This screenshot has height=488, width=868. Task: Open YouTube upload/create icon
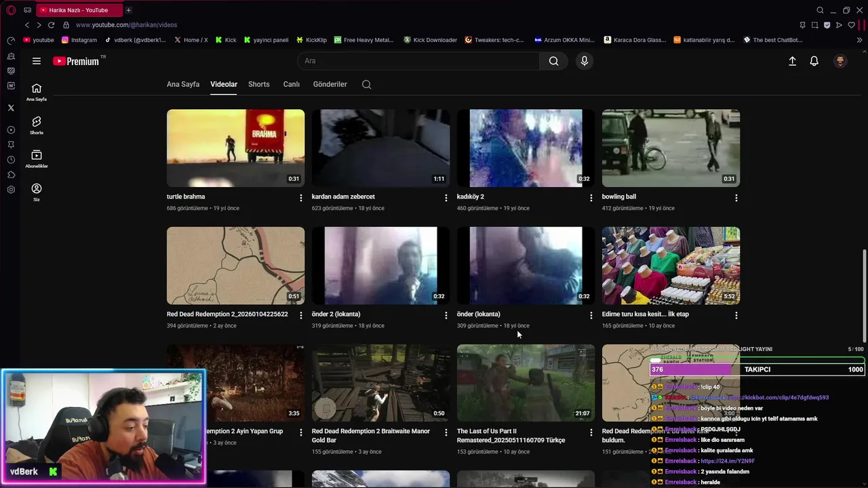click(x=792, y=61)
